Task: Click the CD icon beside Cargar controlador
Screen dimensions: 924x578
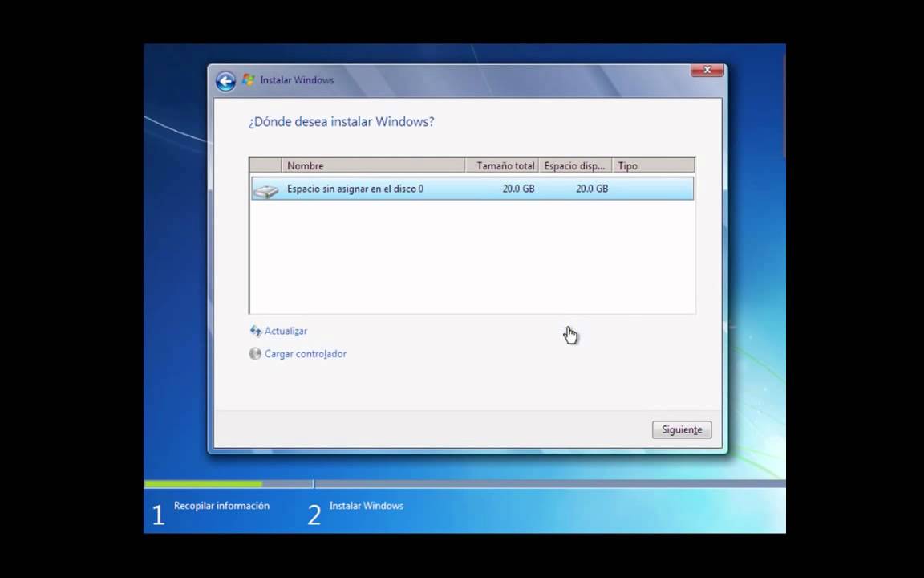Action: (254, 354)
